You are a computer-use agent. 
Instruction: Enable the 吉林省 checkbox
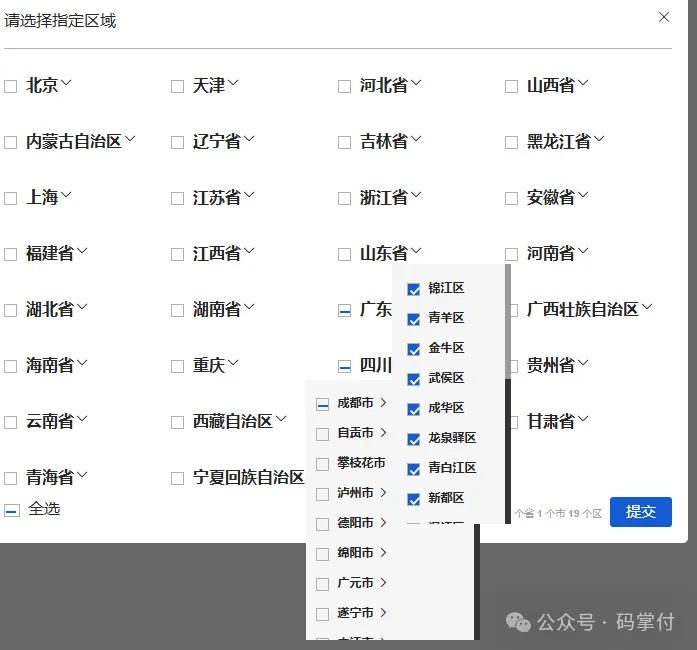tap(344, 142)
